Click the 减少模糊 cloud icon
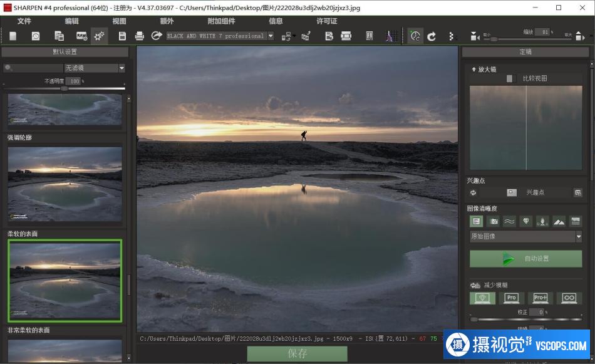 pyautogui.click(x=475, y=286)
